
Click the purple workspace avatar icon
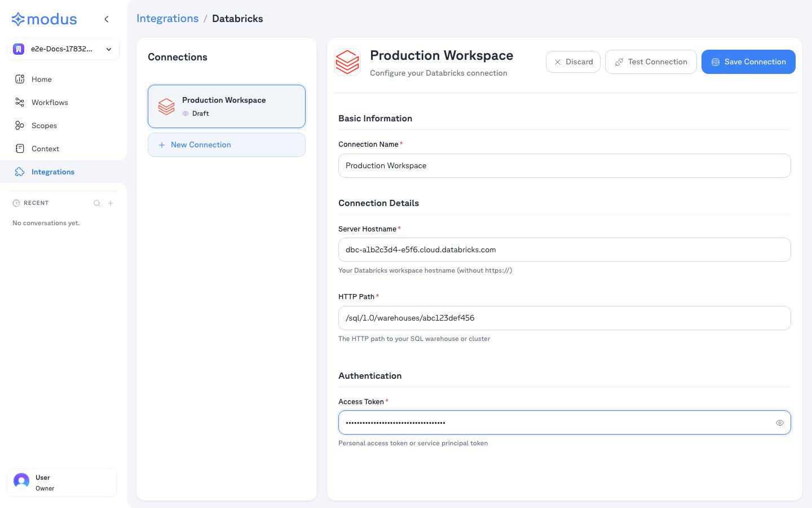(x=19, y=49)
